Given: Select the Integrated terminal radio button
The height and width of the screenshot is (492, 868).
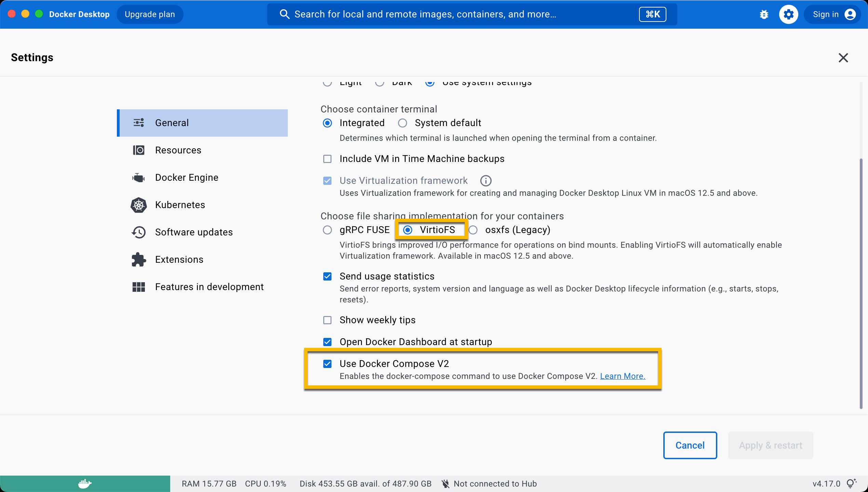Looking at the screenshot, I should pyautogui.click(x=327, y=123).
